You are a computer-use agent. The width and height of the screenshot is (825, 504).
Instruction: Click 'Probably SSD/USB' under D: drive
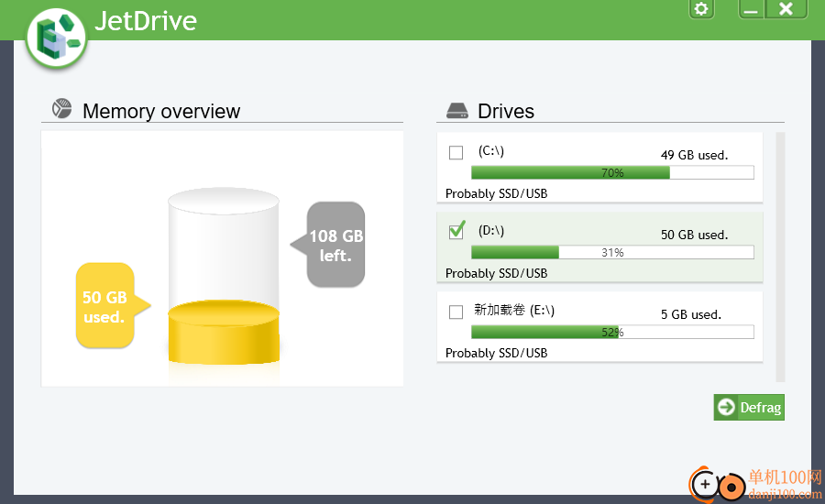point(496,273)
